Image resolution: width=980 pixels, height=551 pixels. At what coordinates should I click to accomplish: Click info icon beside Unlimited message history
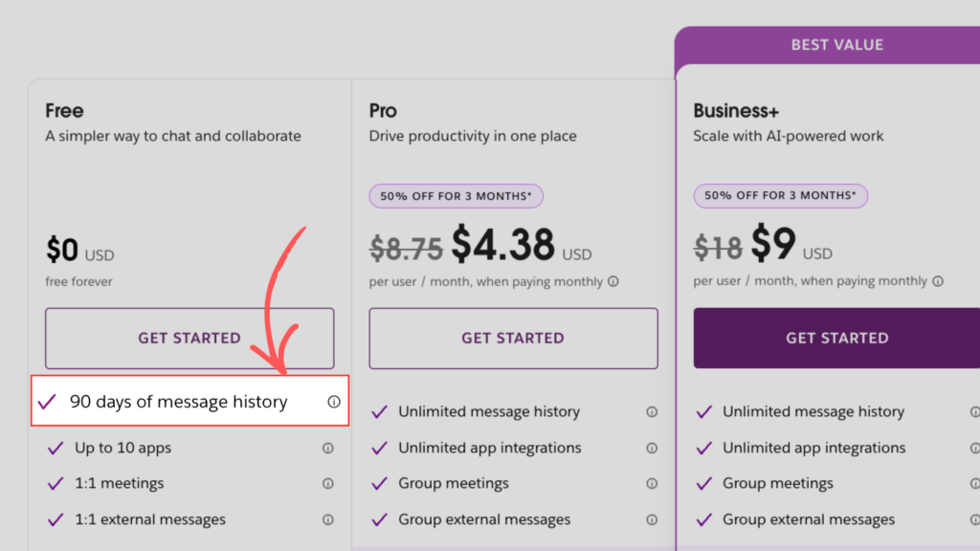[x=652, y=411]
